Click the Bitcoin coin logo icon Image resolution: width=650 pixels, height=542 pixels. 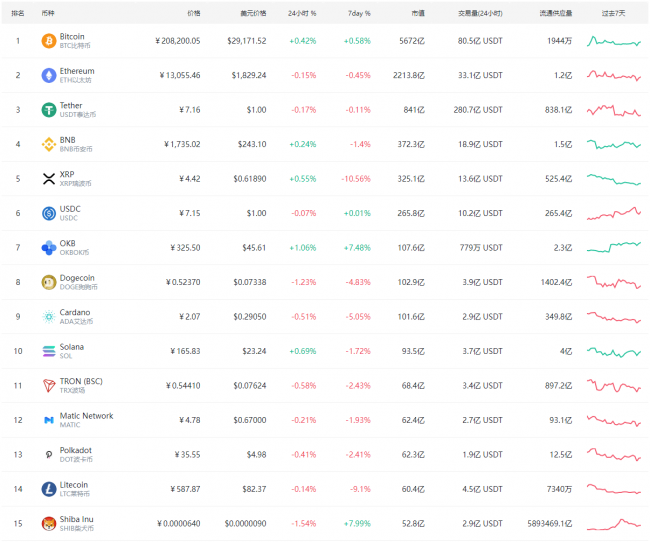(49, 41)
